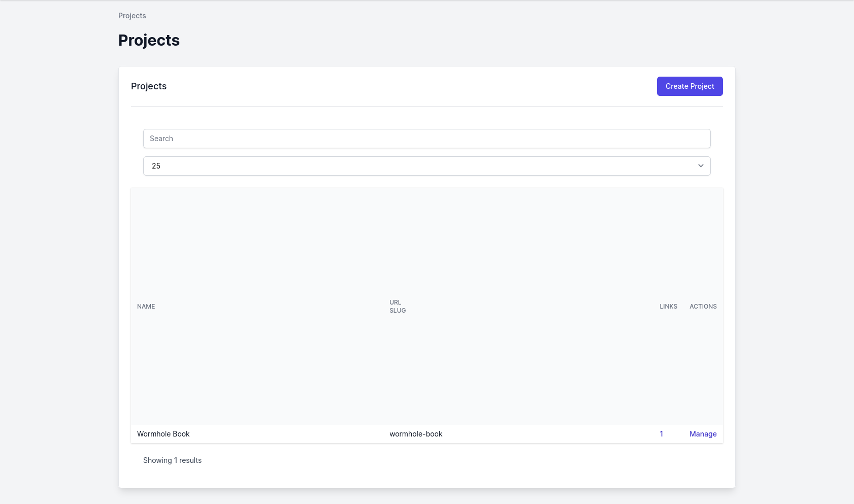Click the Showing 1 results text

point(172,460)
